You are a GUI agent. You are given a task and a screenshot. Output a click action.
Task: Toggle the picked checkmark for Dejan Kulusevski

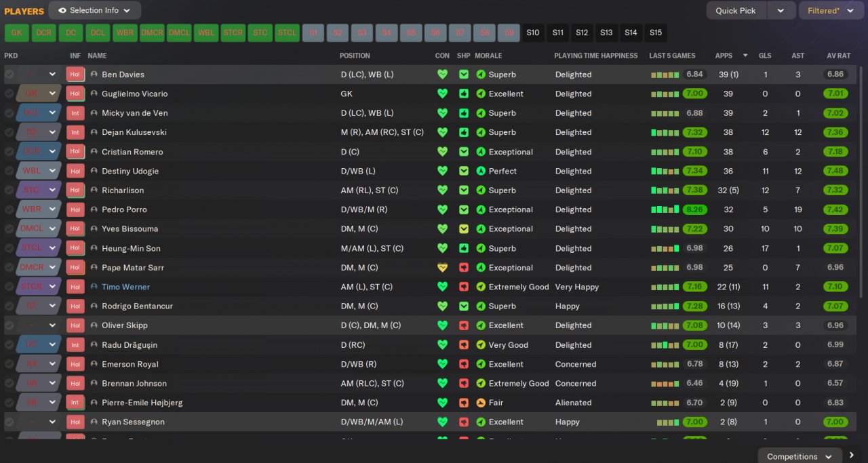[9, 132]
